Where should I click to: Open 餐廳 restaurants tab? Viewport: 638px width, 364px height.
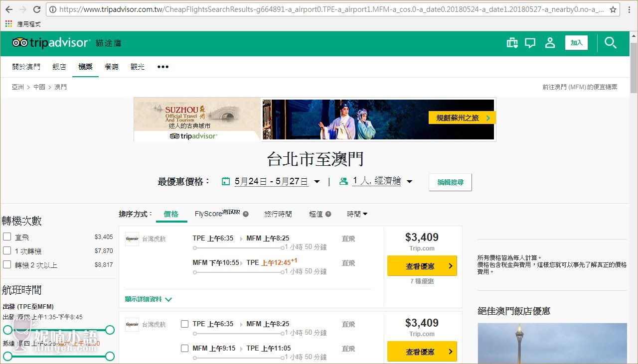pyautogui.click(x=112, y=67)
